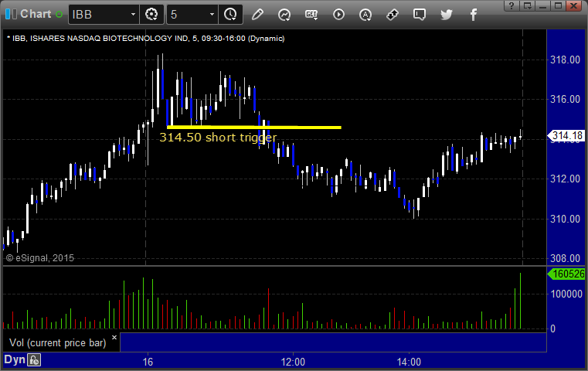The image size is (588, 371).
Task: Select the pencil drawing tool
Action: [x=257, y=15]
